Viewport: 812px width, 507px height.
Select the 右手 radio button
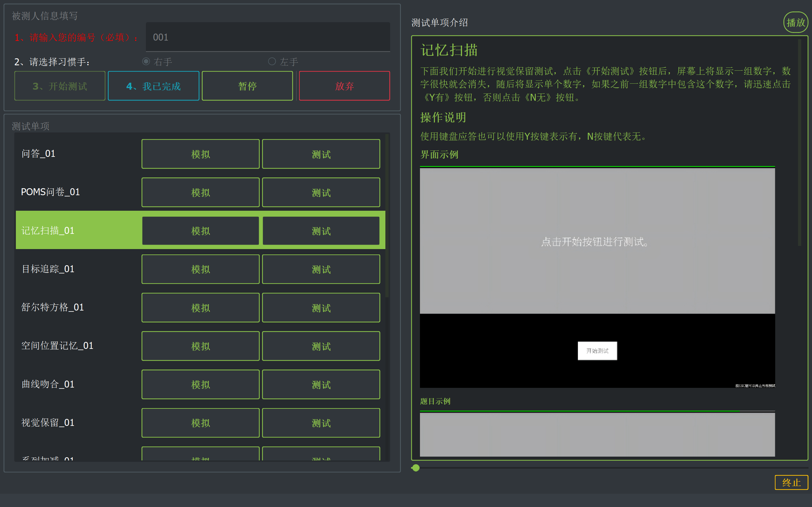click(146, 61)
